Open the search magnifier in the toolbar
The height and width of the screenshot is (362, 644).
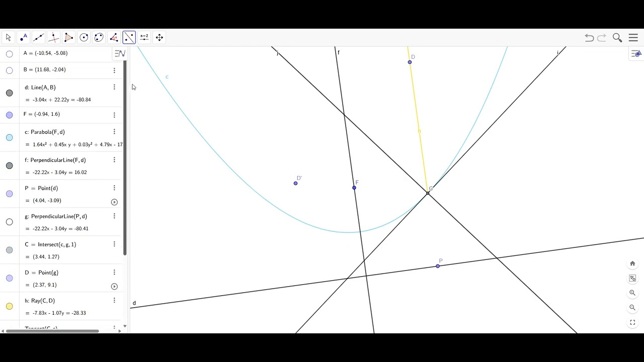pos(617,38)
